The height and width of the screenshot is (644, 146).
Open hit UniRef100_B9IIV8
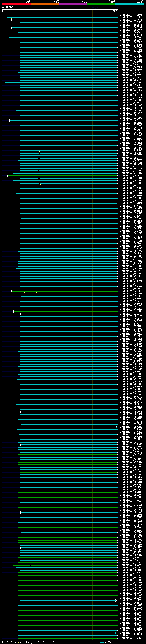[131, 25]
